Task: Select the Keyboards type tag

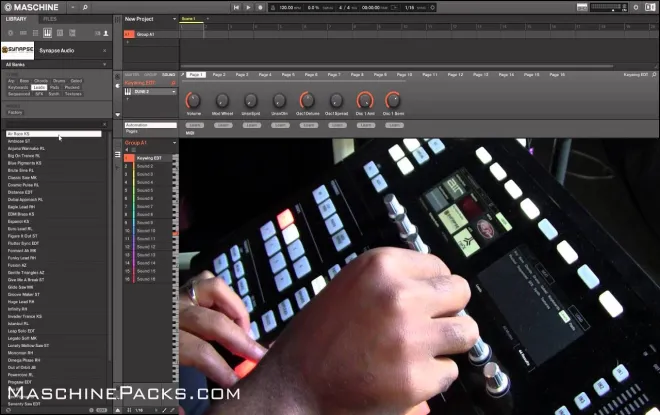Action: pos(18,88)
